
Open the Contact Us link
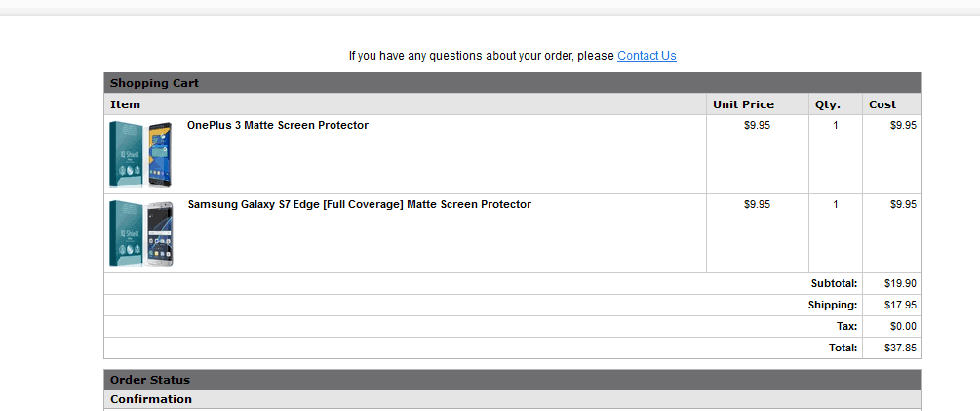click(x=647, y=55)
